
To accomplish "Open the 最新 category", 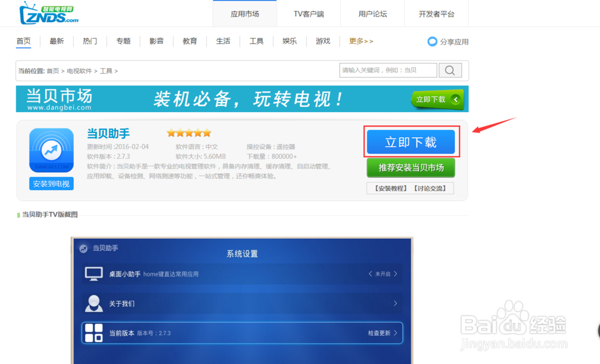I will pos(56,41).
